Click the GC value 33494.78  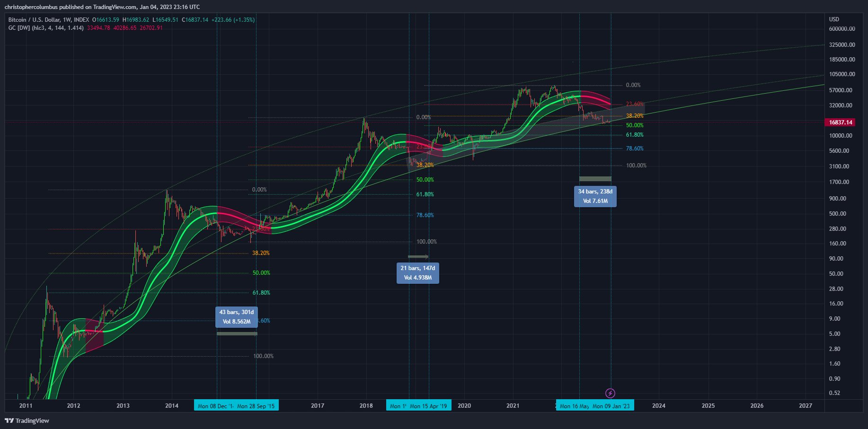pyautogui.click(x=98, y=28)
